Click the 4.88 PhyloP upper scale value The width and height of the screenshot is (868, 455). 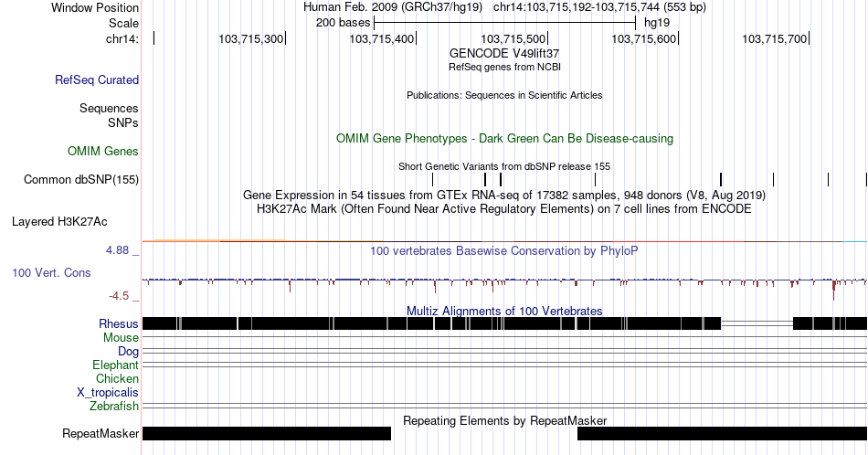click(x=117, y=250)
